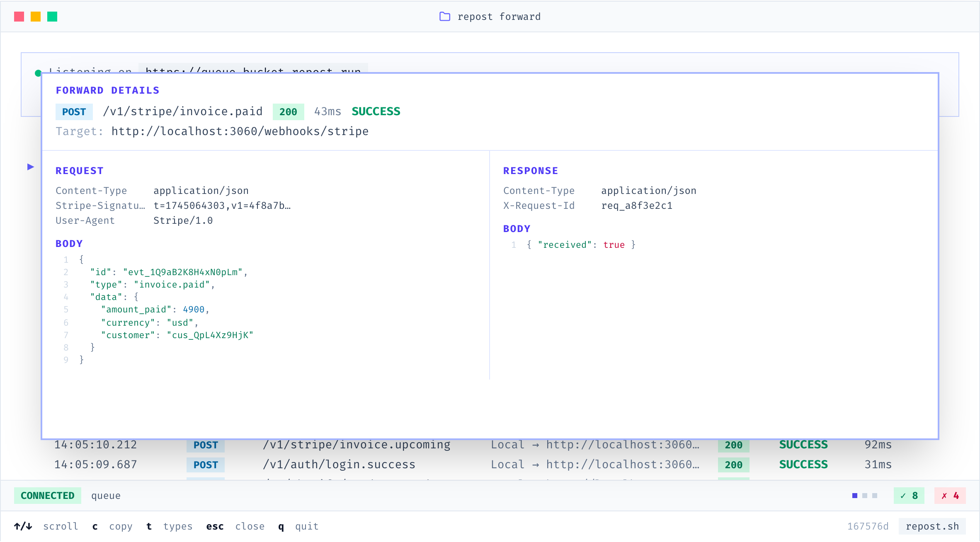Viewport: 980px width, 542px height.
Task: Click the "type": "invoice.paid" line
Action: coord(152,285)
